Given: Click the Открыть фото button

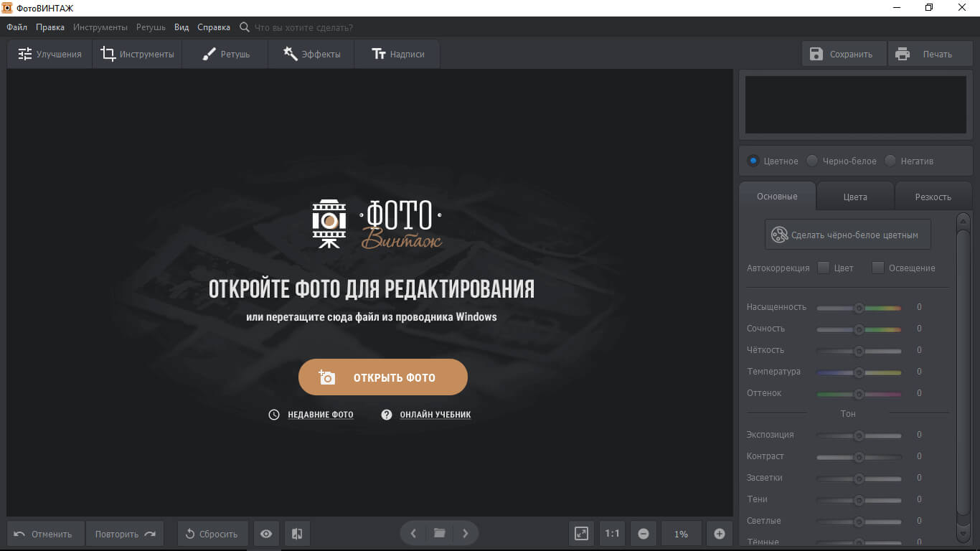Looking at the screenshot, I should [x=383, y=377].
